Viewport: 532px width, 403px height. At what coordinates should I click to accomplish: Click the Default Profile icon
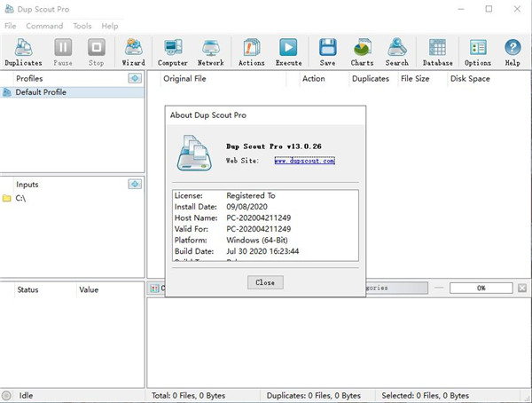7,92
